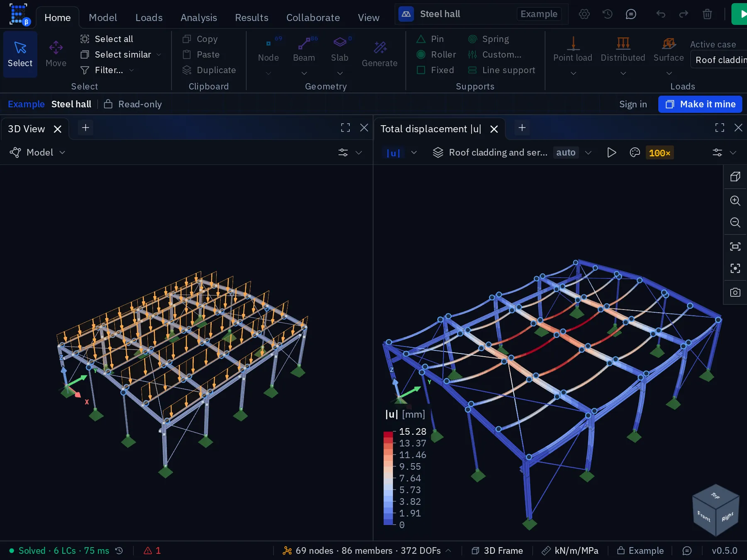Add a Slab element
This screenshot has height=560, width=747.
click(339, 51)
